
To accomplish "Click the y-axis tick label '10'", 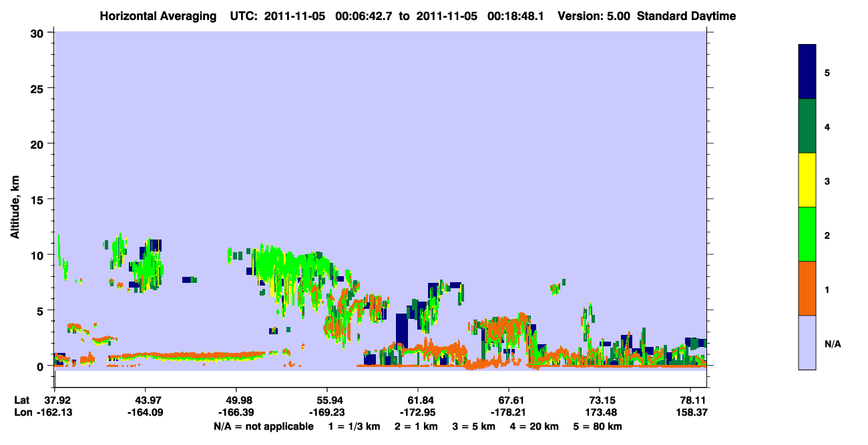I will [x=39, y=255].
